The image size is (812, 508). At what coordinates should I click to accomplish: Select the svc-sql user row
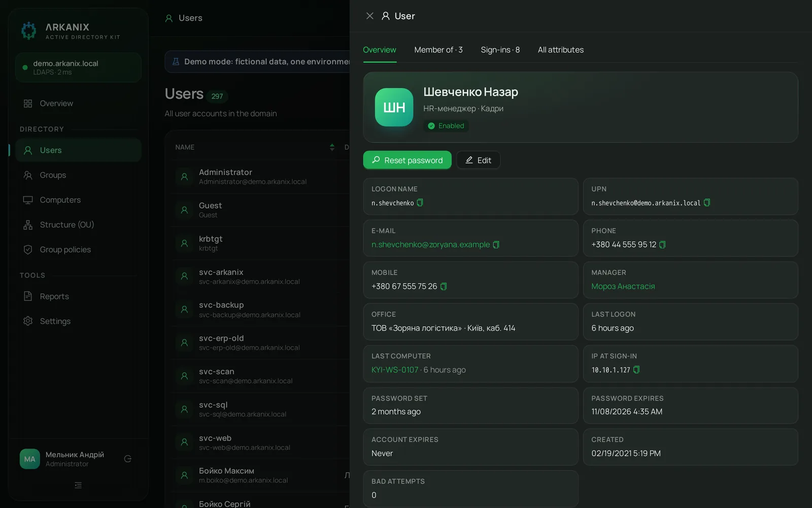[x=260, y=409]
